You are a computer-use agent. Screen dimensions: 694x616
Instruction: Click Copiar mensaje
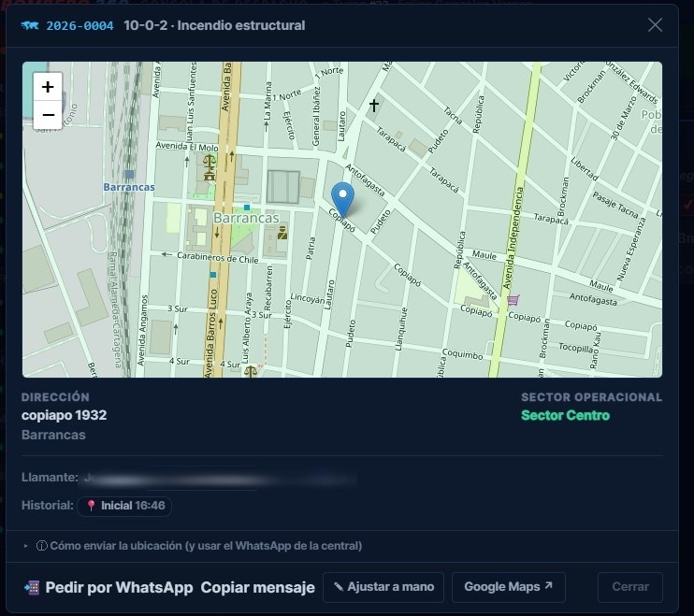tap(257, 587)
